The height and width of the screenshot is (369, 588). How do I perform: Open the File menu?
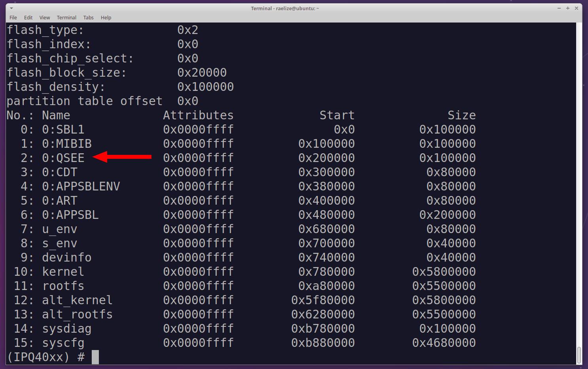(x=13, y=17)
